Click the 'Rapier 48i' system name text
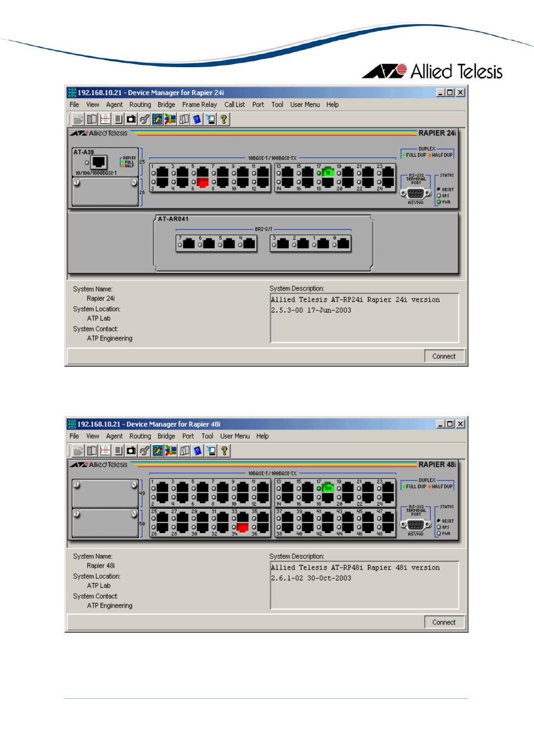 click(101, 566)
